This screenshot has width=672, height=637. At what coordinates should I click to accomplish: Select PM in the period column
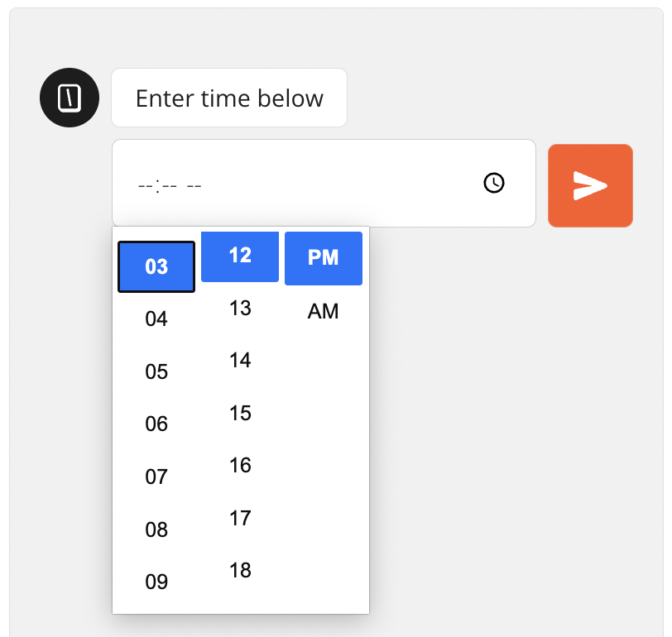coord(323,258)
